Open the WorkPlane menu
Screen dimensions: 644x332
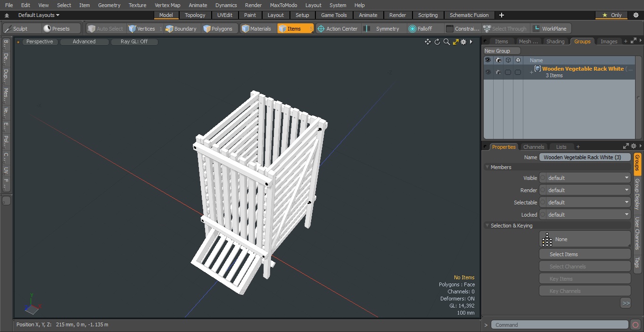550,29
